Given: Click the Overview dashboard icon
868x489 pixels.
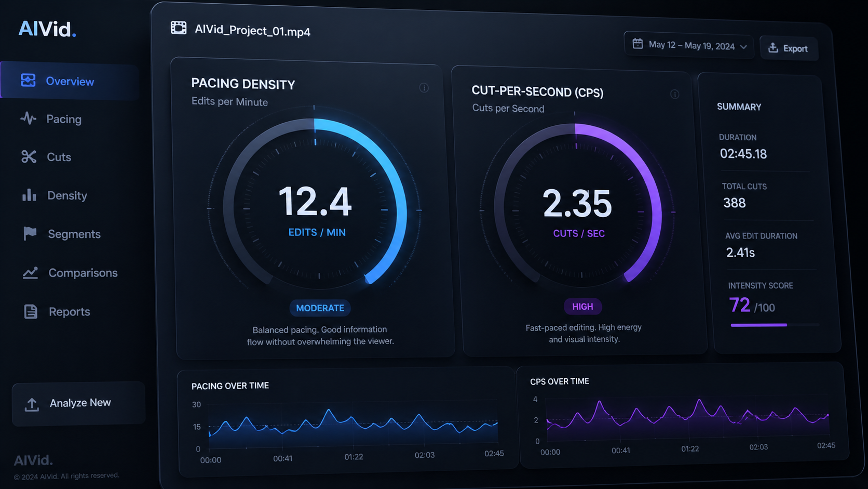Looking at the screenshot, I should point(28,80).
